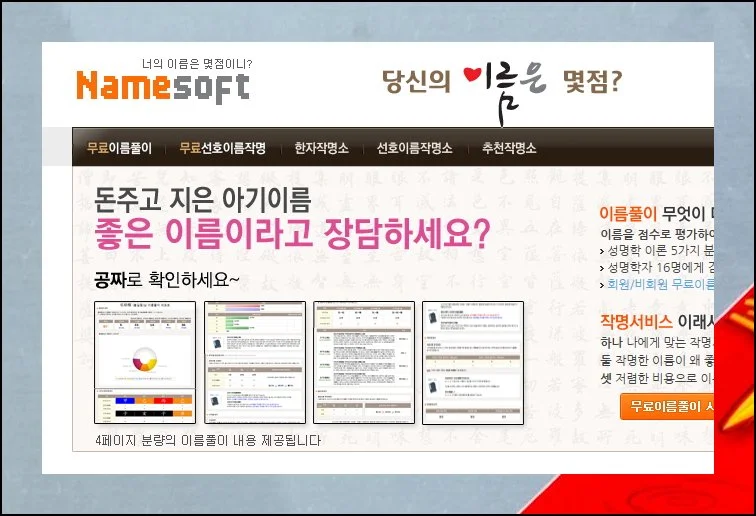Click the orange 무료이름풀이 button
The height and width of the screenshot is (516, 756).
pos(666,406)
